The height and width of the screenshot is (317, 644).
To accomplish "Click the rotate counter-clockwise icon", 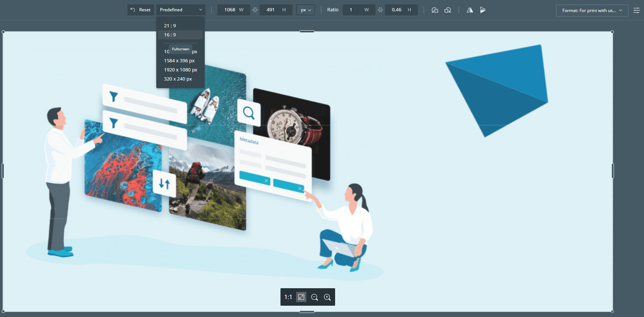I will (435, 10).
